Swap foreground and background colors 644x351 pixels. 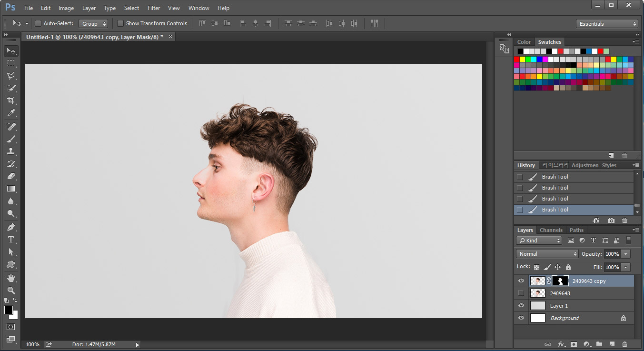(x=15, y=301)
